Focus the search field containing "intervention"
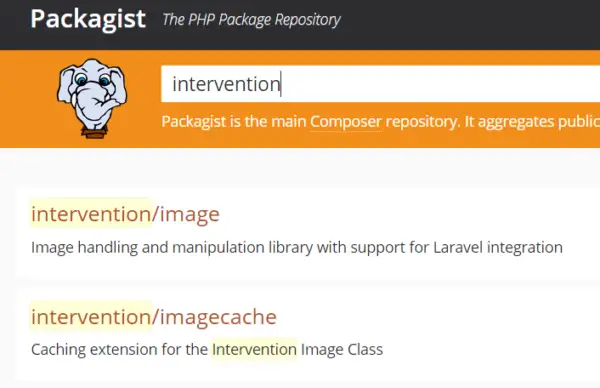The width and height of the screenshot is (600, 388). click(x=380, y=84)
